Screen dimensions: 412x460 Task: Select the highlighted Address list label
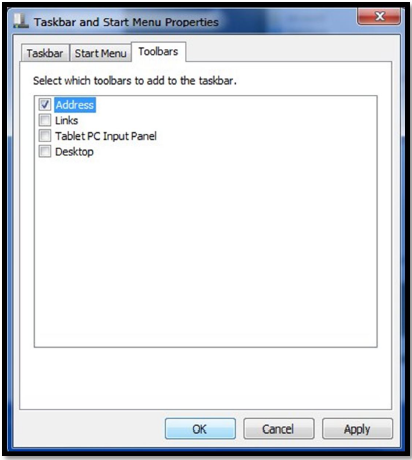[75, 105]
